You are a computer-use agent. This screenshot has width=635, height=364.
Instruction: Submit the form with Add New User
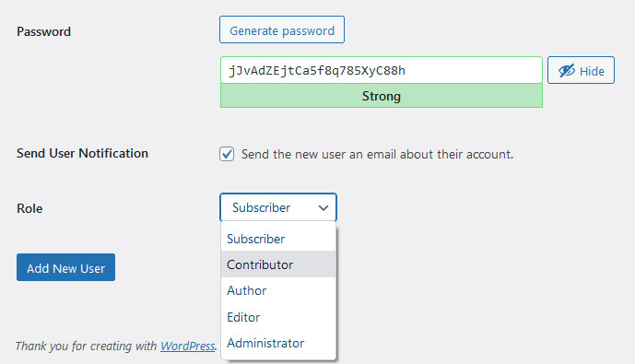tap(66, 267)
